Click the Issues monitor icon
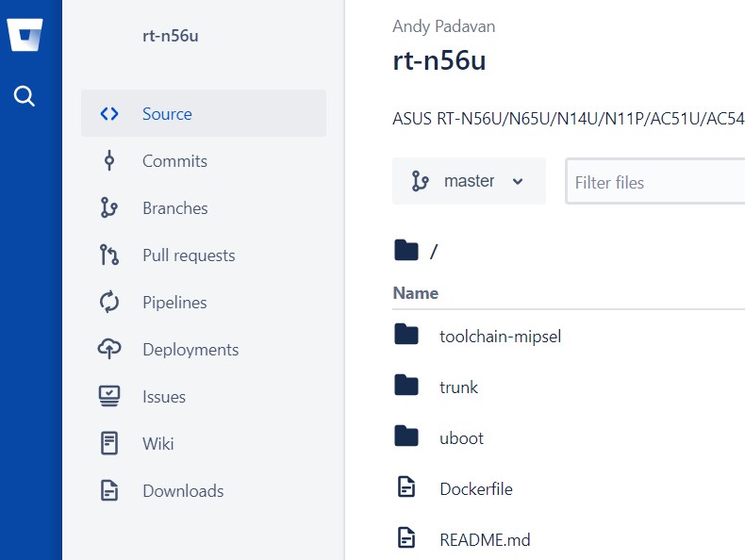Screen dimensions: 745x560 pyautogui.click(x=109, y=396)
